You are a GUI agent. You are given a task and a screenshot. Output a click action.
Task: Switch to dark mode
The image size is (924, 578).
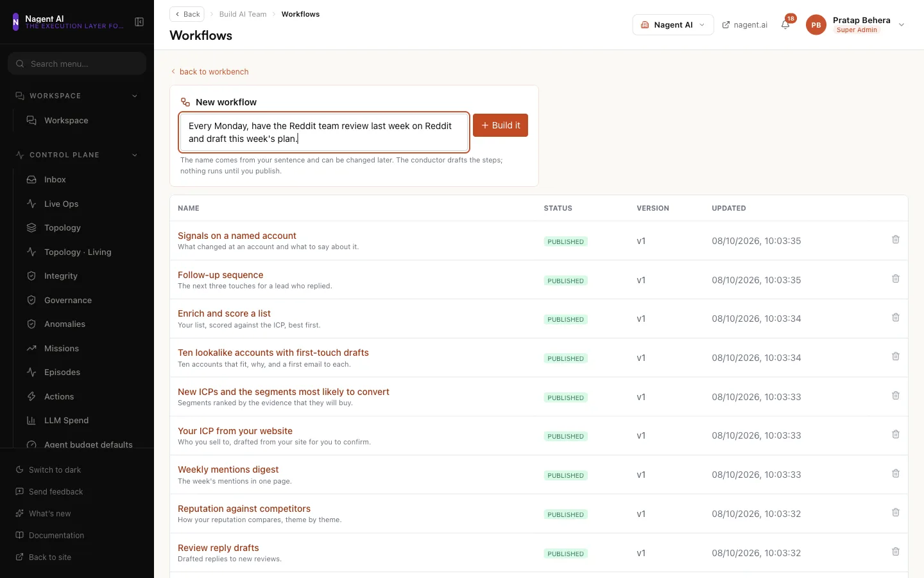coord(49,470)
